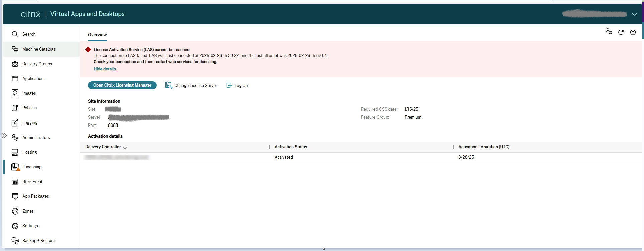Open Administrators using its icon
The height and width of the screenshot is (251, 644).
15,138
